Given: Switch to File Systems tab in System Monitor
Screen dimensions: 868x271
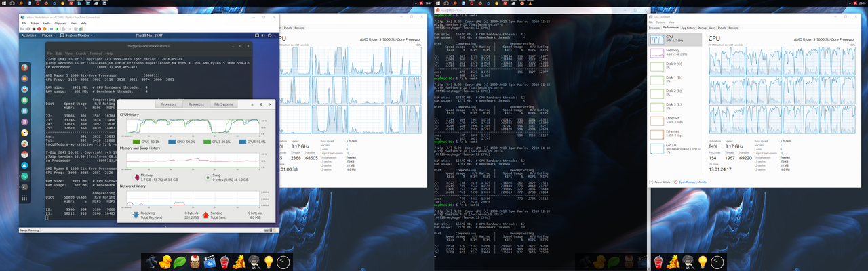Looking at the screenshot, I should pos(224,104).
